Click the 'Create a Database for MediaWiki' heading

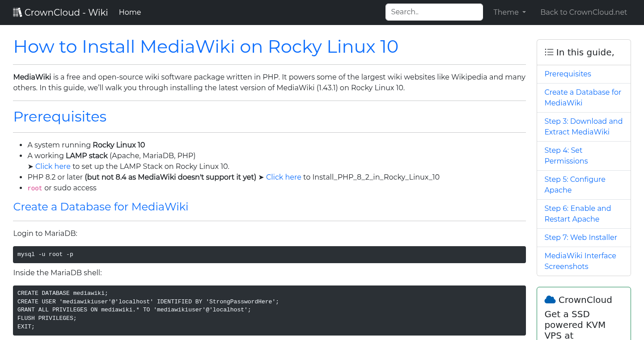pyautogui.click(x=101, y=207)
